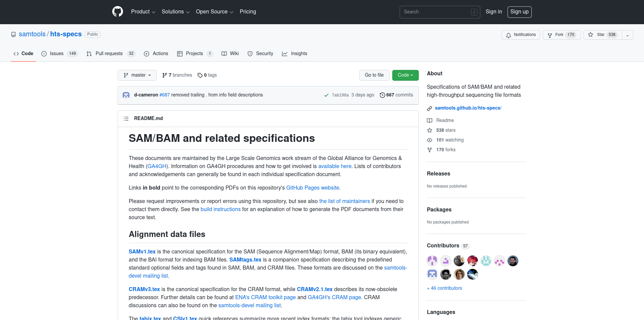The image size is (644, 320).
Task: Click the GitHub logo icon
Action: (117, 12)
